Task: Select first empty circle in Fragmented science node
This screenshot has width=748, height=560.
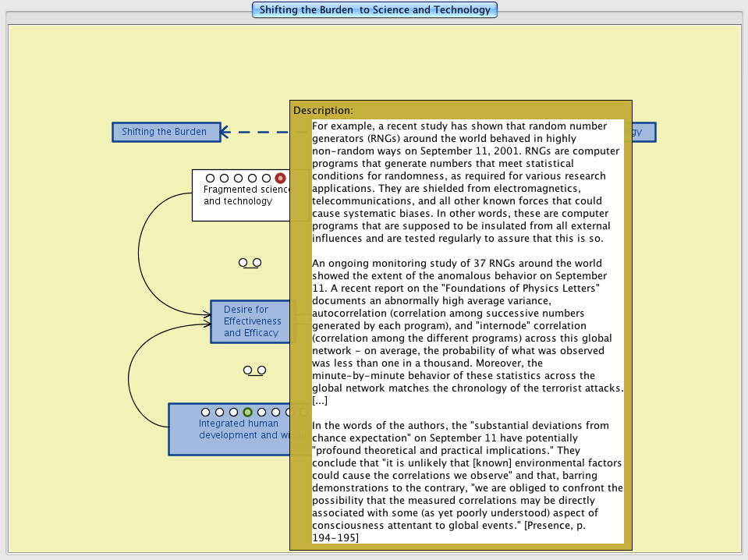Action: (210, 179)
